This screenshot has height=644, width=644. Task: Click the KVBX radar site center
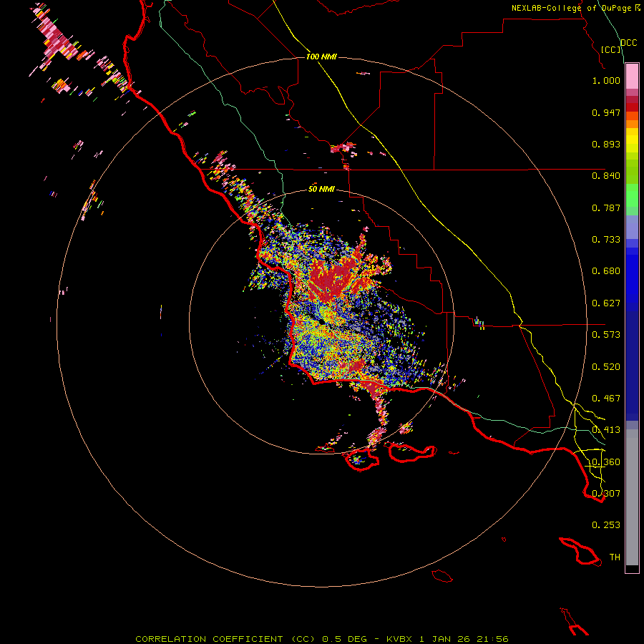pos(322,323)
